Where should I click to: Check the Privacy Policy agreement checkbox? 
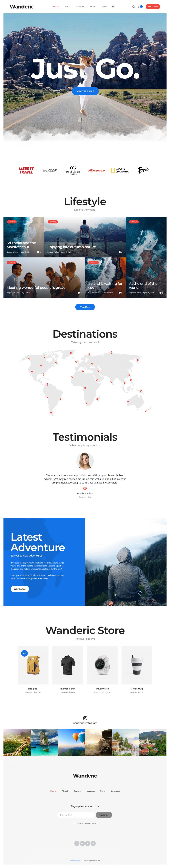[x=74, y=823]
